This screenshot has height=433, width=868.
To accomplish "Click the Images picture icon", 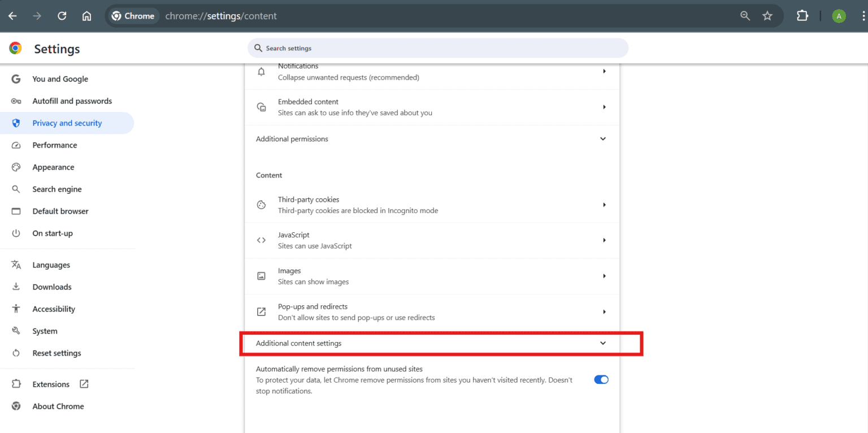I will tap(261, 276).
